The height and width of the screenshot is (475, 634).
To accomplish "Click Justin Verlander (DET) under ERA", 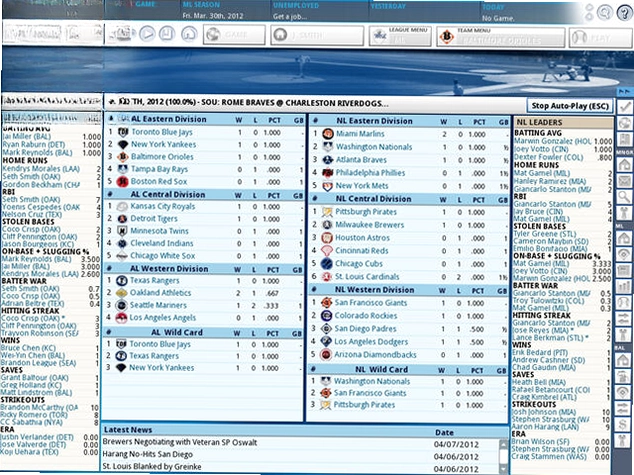I will click(37, 437).
